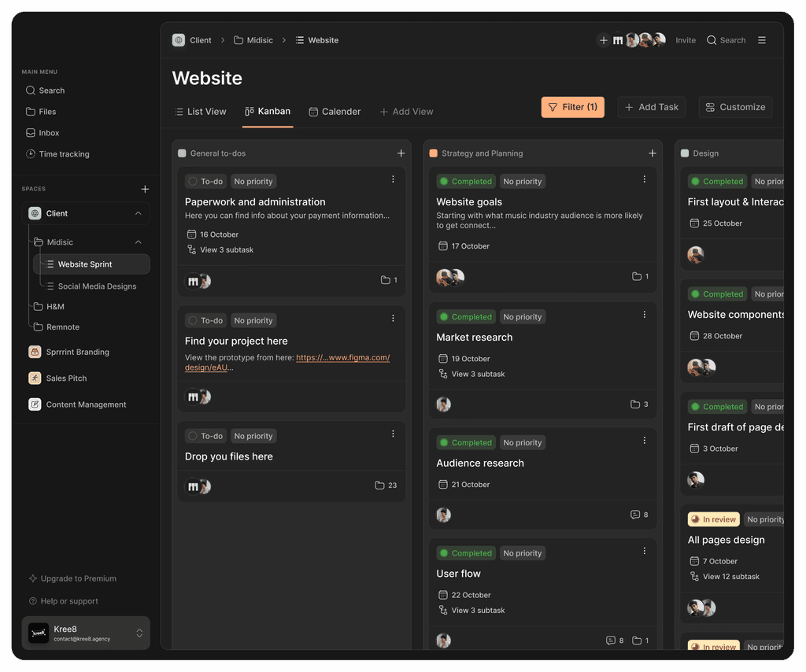Add a new space with plus icon
The image size is (806, 672).
[145, 189]
